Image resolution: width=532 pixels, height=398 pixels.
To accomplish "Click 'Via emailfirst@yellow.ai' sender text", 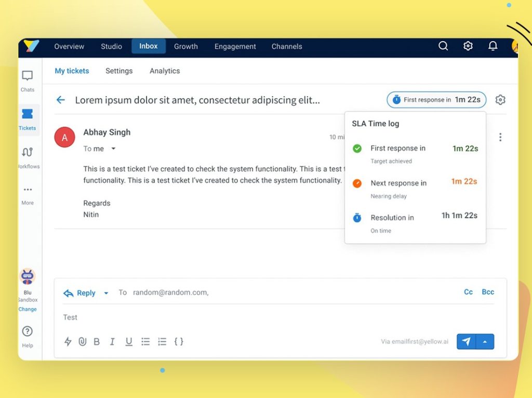I will coord(415,341).
